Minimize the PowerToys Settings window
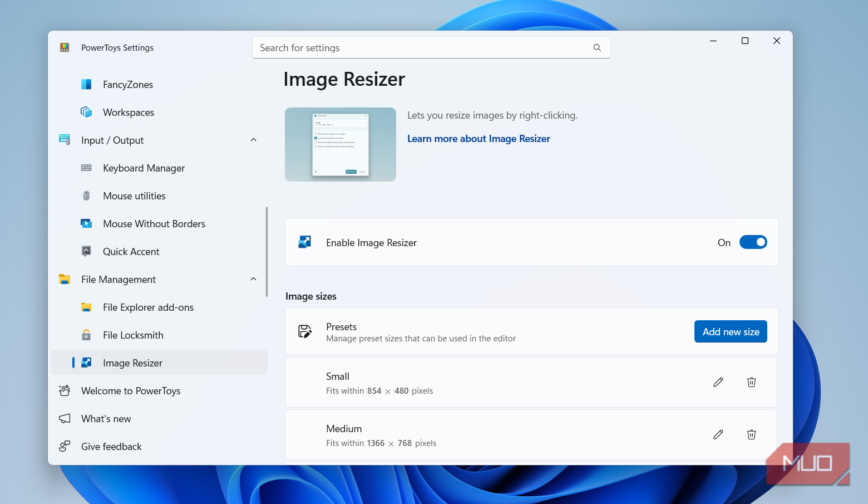Screen dimensions: 868x504 [x=713, y=41]
